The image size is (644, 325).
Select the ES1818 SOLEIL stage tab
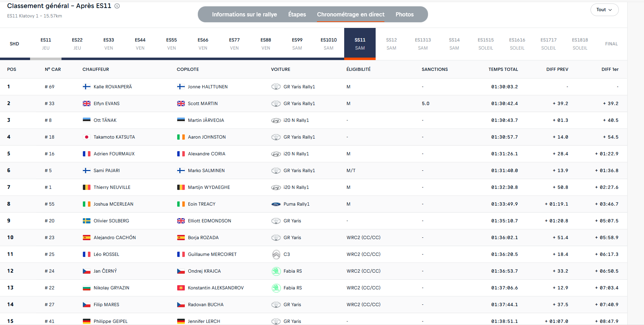point(580,44)
